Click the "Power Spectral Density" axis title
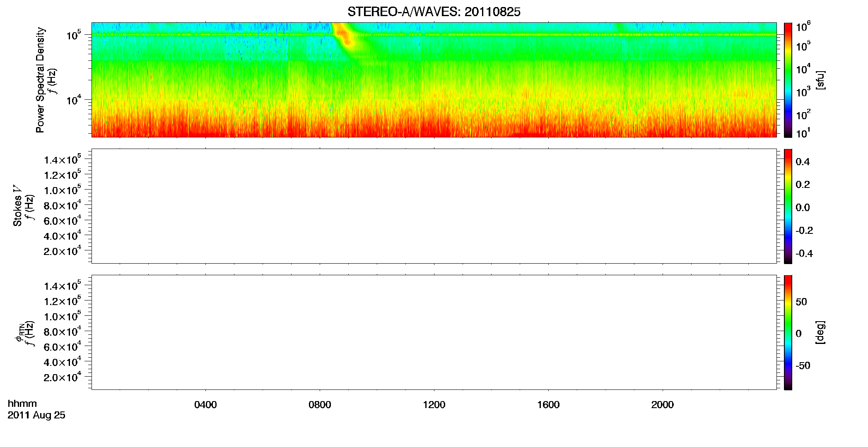 click(x=40, y=80)
